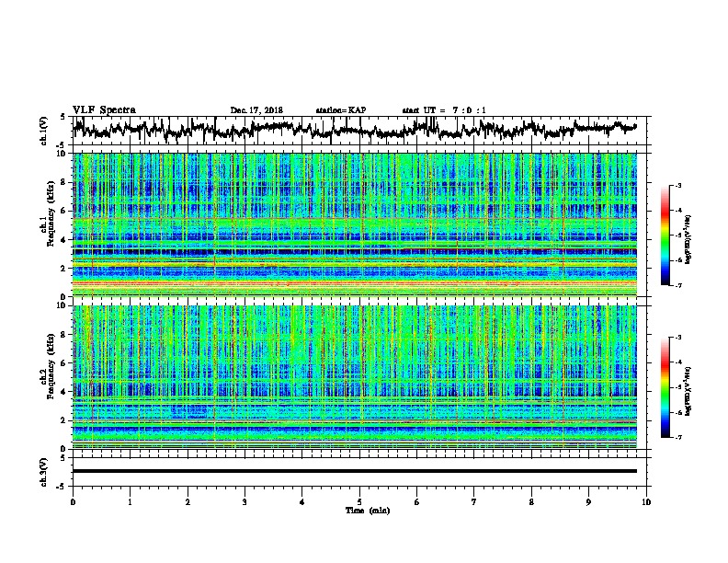Click the ch.2 color bar units label
The width and height of the screenshot is (728, 563).
688,390
